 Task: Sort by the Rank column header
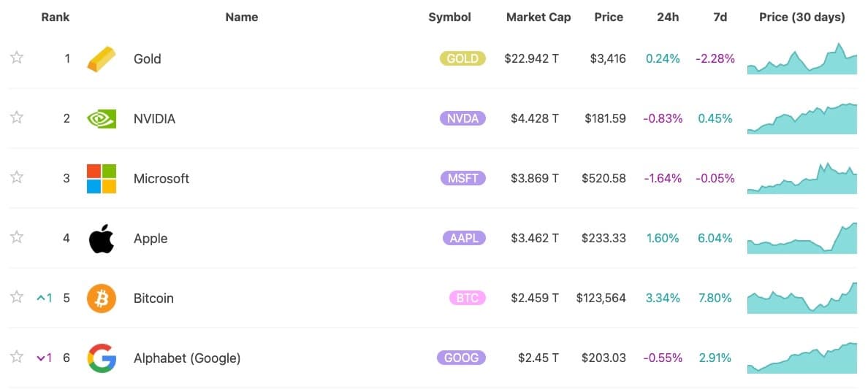[55, 17]
